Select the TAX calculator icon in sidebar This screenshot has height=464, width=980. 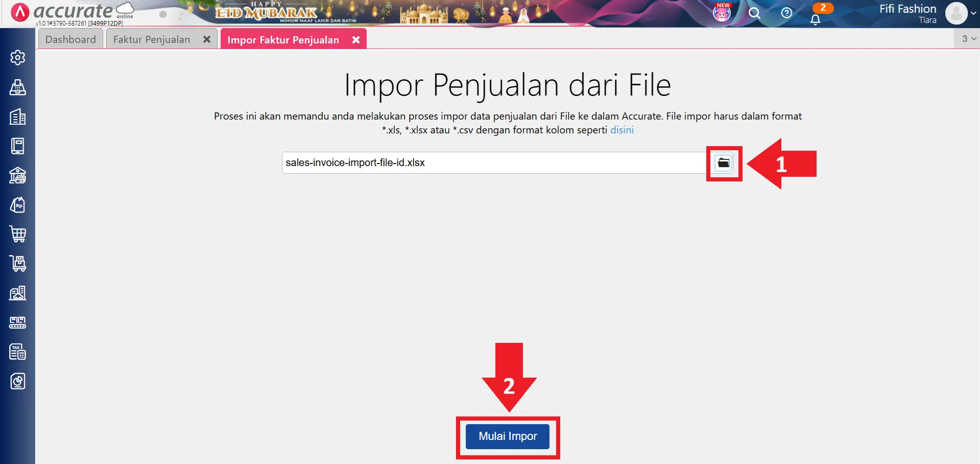(18, 352)
